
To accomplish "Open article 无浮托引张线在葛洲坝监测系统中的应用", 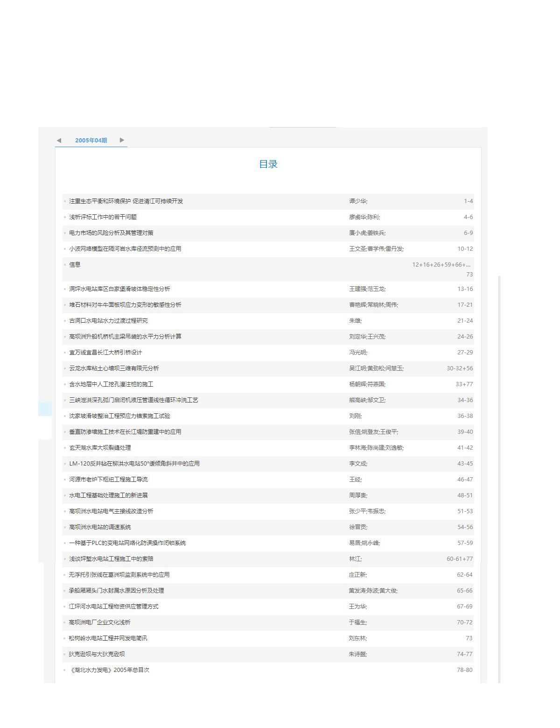I will click(x=119, y=575).
